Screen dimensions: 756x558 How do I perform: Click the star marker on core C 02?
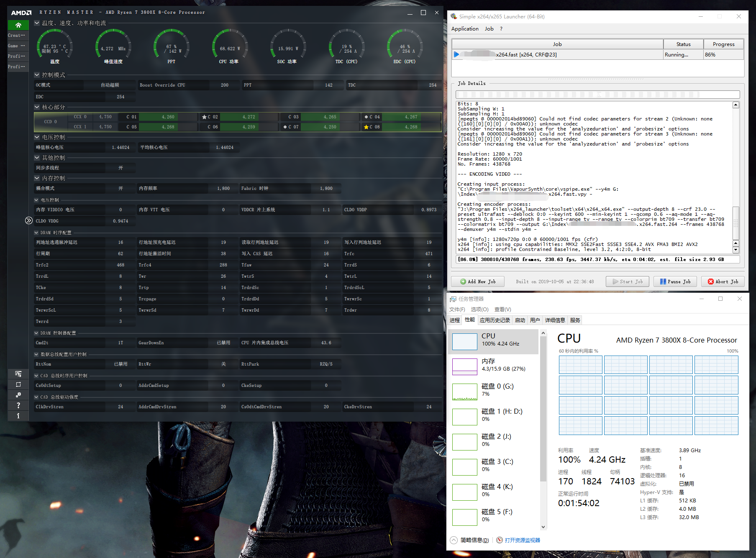tap(204, 117)
